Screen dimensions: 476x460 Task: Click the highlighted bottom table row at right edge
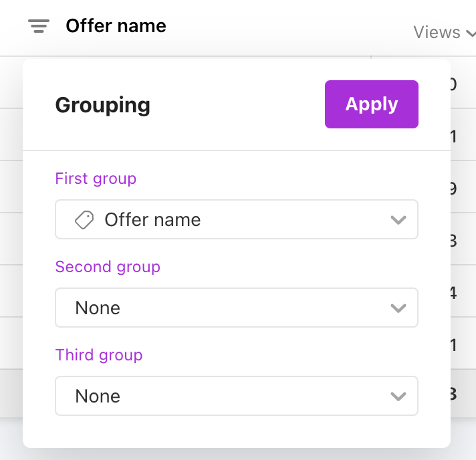coord(463,394)
